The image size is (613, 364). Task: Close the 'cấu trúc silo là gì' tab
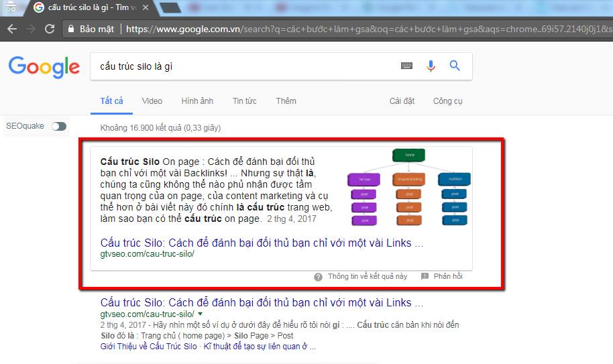[146, 7]
